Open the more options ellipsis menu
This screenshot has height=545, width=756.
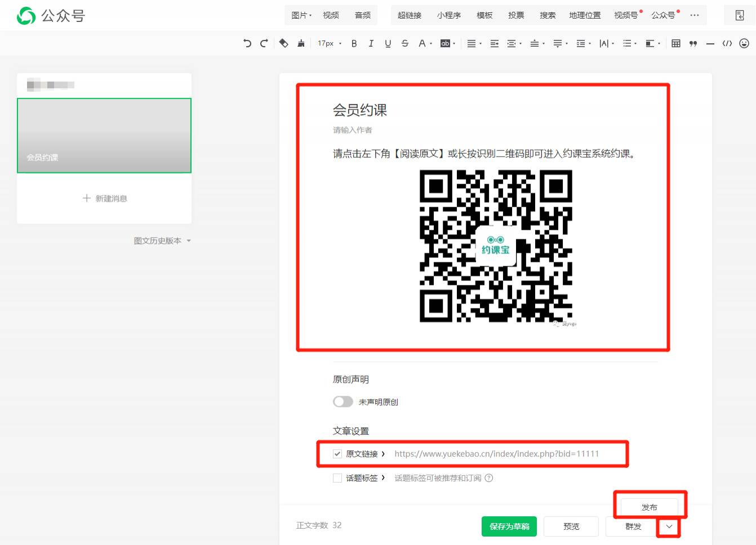[695, 15]
